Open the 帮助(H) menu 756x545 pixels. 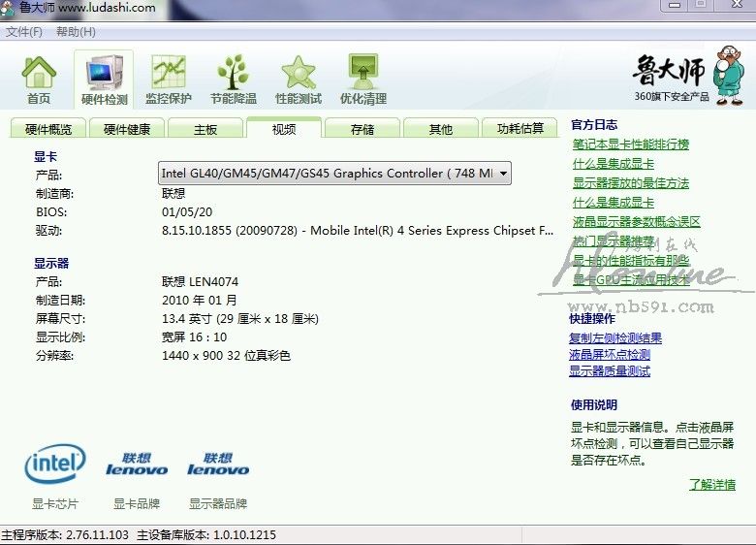pyautogui.click(x=76, y=32)
